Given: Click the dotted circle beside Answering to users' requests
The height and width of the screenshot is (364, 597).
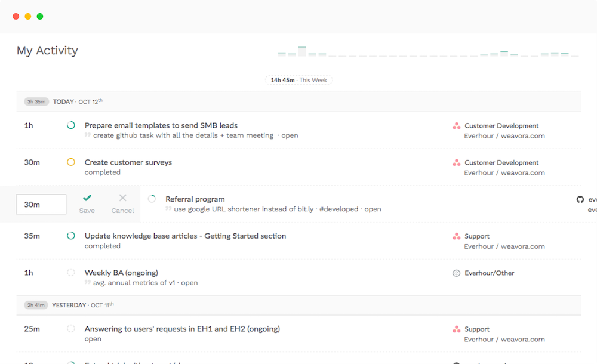Looking at the screenshot, I should pos(71,329).
